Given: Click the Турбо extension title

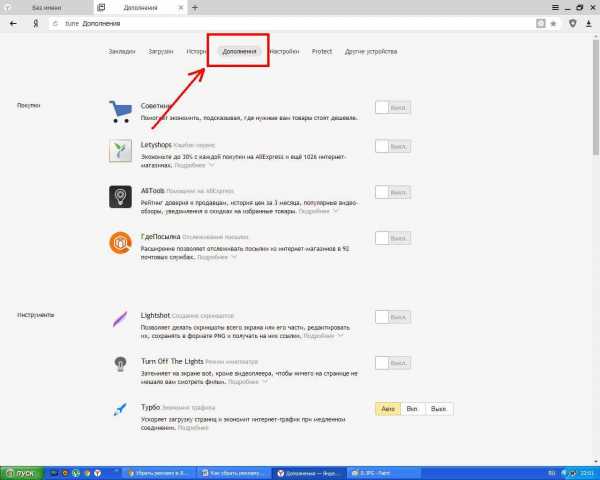Looking at the screenshot, I should tap(150, 407).
